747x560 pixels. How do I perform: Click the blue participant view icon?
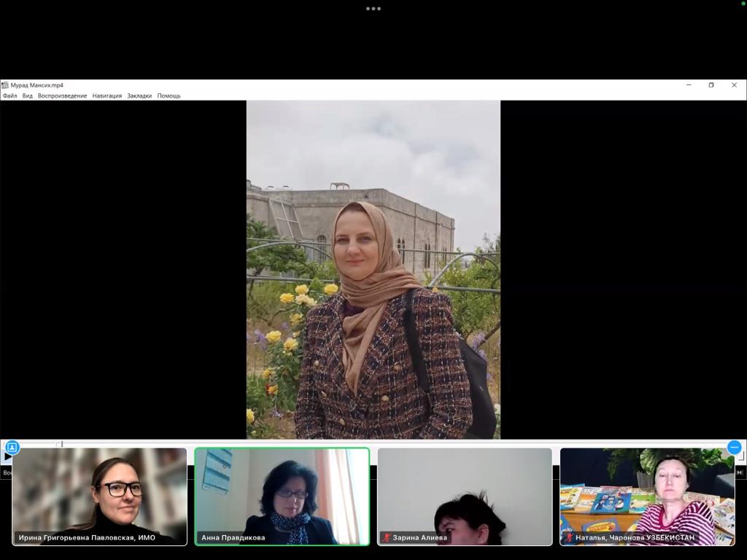pos(12,447)
